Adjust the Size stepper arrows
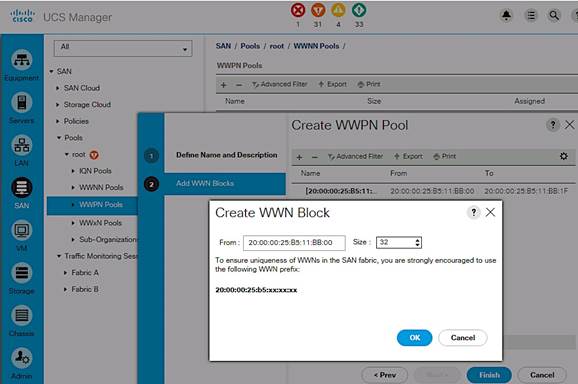The height and width of the screenshot is (384, 578). point(417,242)
